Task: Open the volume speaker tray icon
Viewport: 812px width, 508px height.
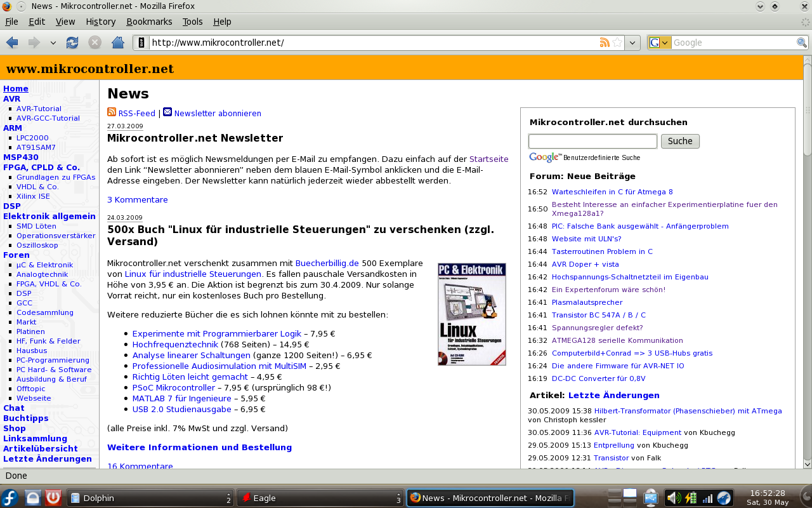Action: (x=674, y=498)
